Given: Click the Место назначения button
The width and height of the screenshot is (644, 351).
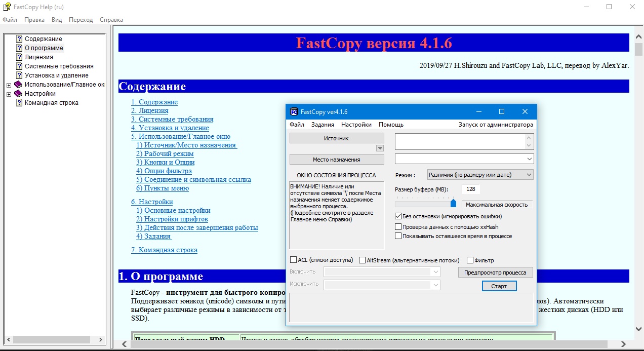Looking at the screenshot, I should click(337, 160).
